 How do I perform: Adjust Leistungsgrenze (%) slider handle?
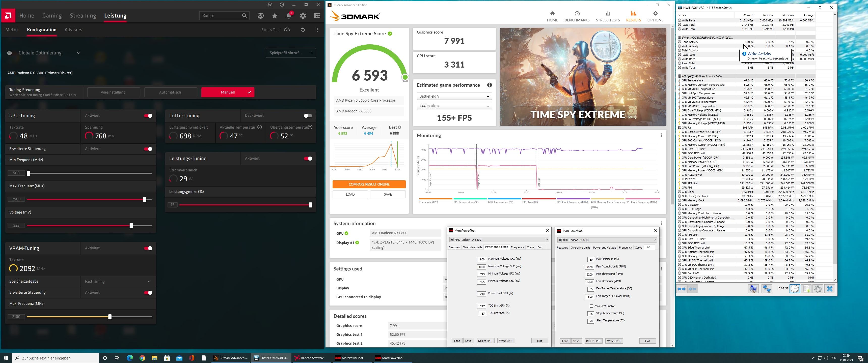pyautogui.click(x=310, y=205)
